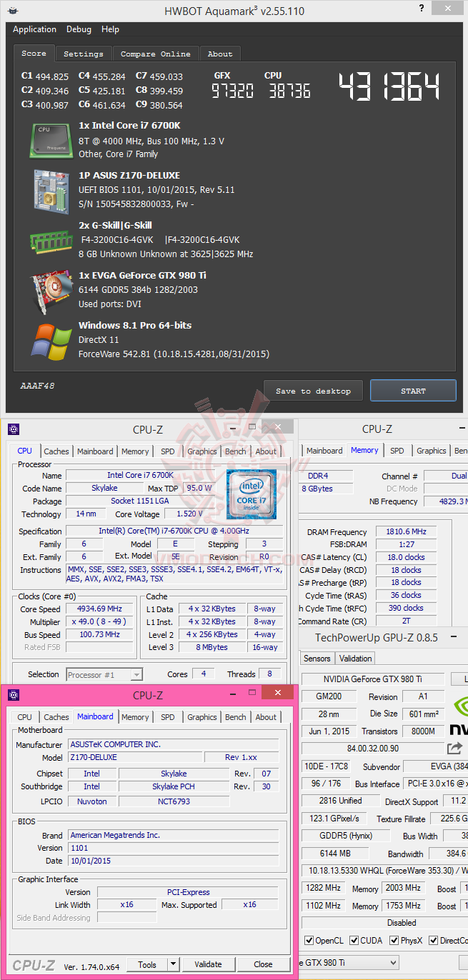The image size is (468, 980).
Task: Select the Score tab in Aquamark
Action: tap(34, 53)
